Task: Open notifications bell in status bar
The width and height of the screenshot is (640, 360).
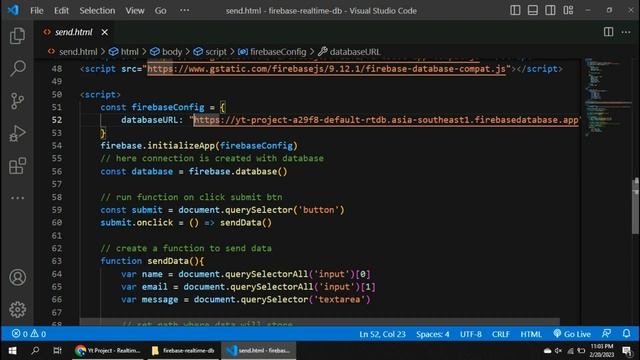Action: (626, 334)
